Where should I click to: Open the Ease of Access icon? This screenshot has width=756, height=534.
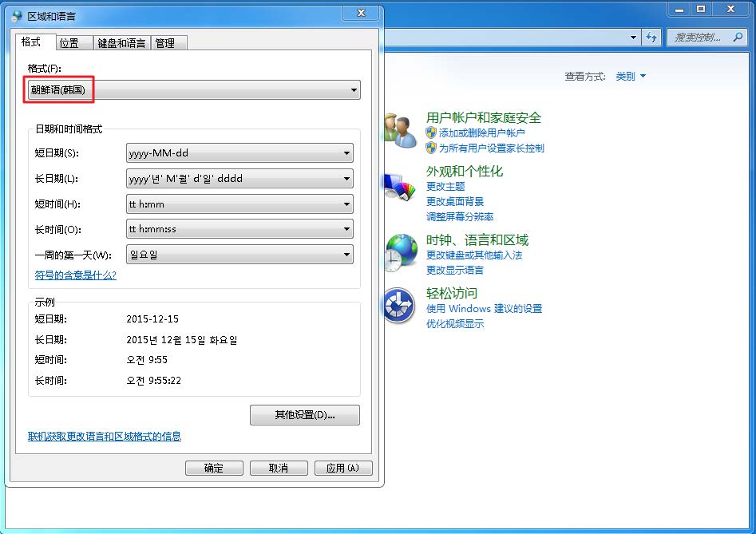click(400, 306)
